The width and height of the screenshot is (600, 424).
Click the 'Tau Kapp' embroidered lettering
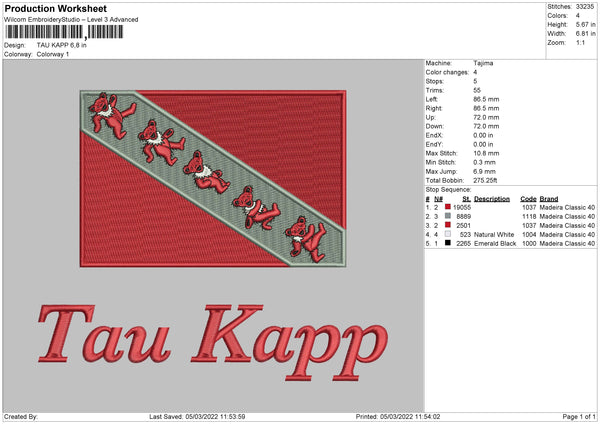[x=213, y=342]
